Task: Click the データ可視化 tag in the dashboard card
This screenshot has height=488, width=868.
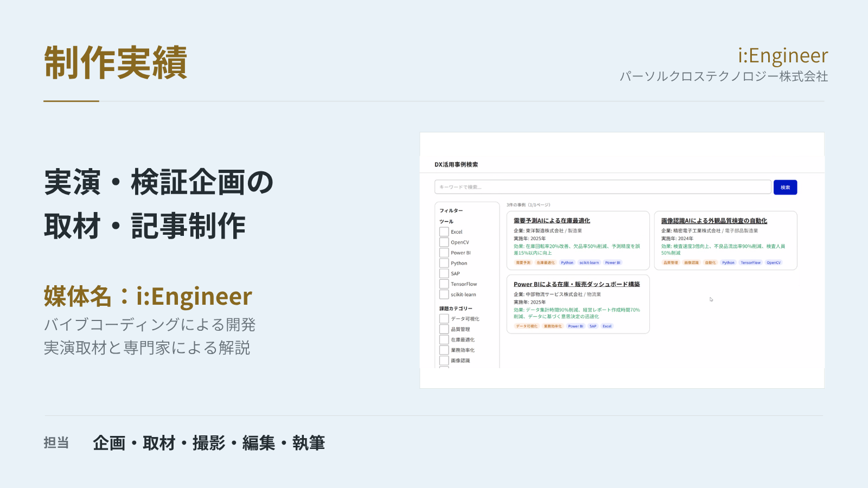Action: [526, 326]
